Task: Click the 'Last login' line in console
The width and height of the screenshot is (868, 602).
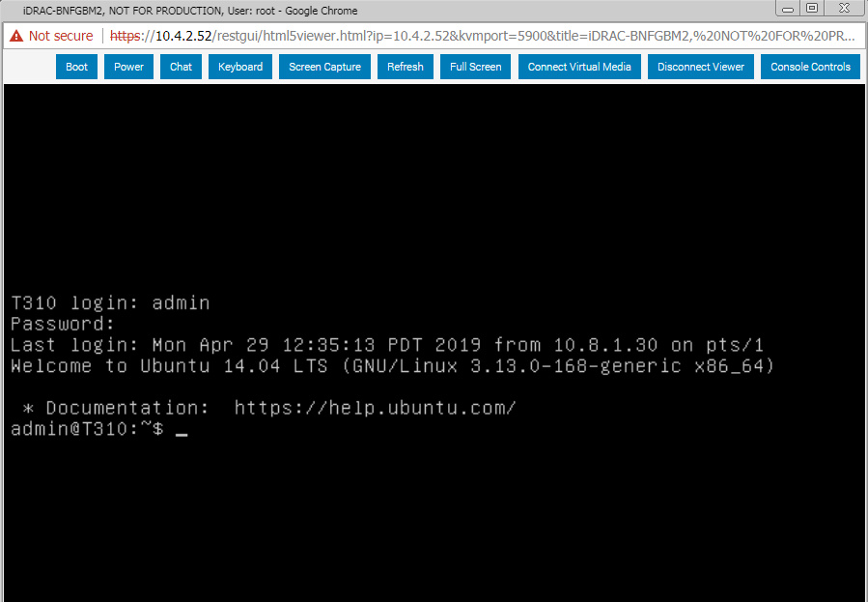Action: 387,345
